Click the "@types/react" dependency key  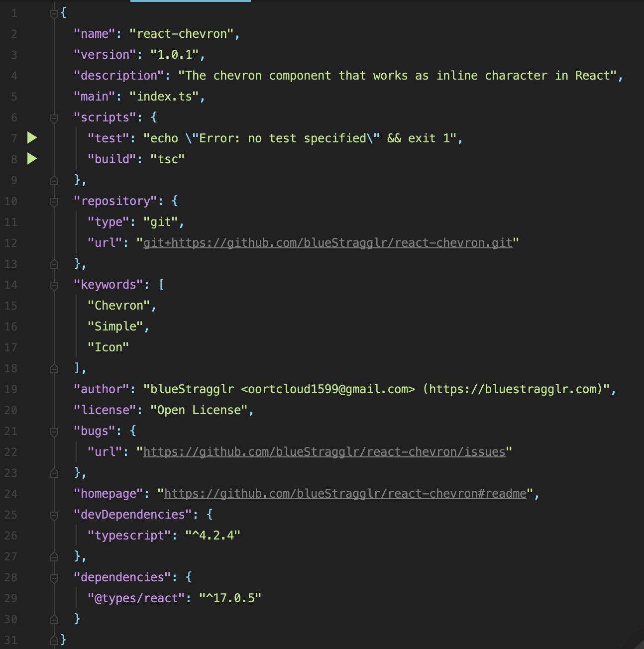click(136, 598)
